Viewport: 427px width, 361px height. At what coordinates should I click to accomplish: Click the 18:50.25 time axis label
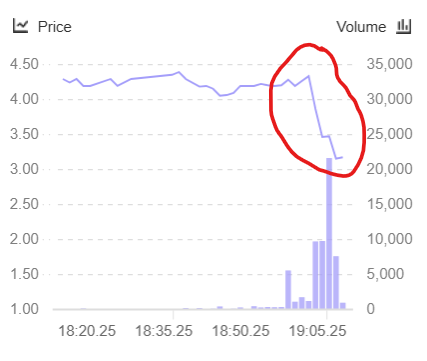point(241,331)
